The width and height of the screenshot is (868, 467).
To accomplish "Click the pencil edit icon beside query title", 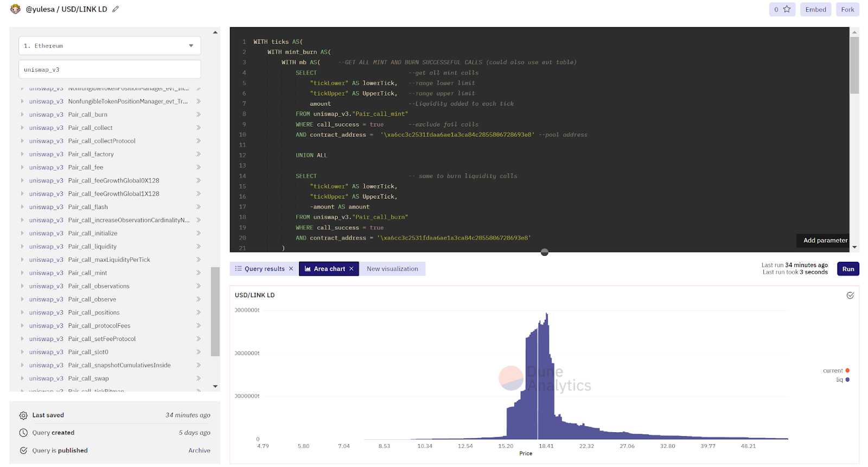I will (116, 9).
